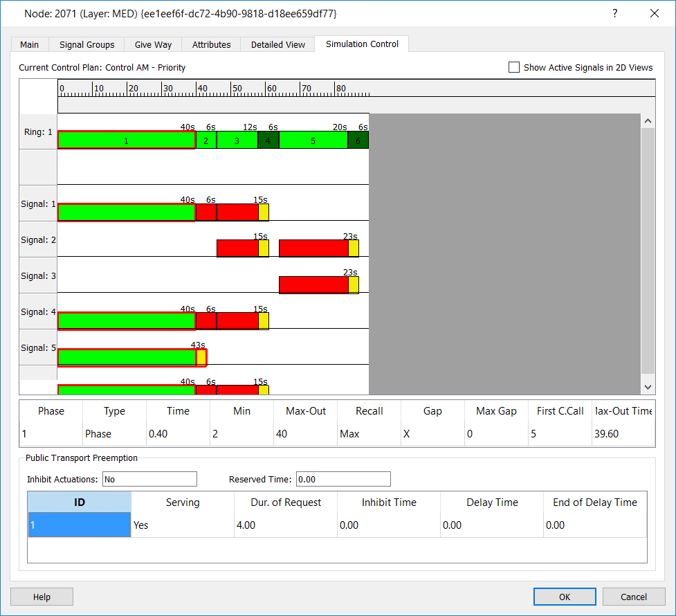
Task: Select phase 1 green bar in Ring 1
Action: (126, 141)
